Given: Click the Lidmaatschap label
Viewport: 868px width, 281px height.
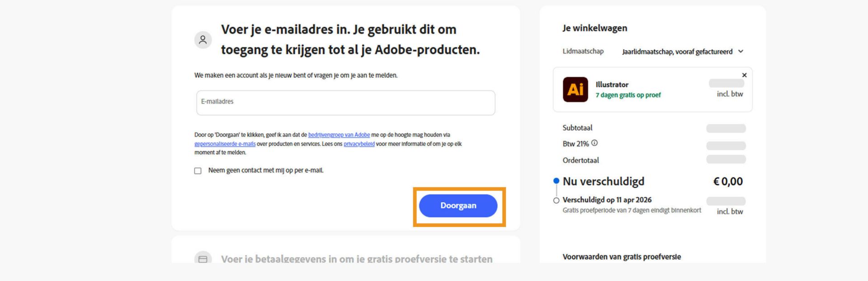Looking at the screenshot, I should (x=582, y=51).
